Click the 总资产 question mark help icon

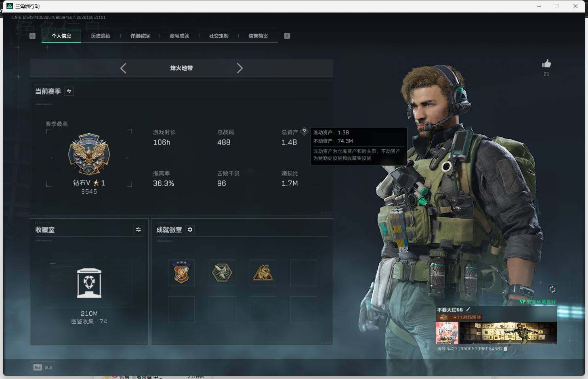tap(304, 132)
